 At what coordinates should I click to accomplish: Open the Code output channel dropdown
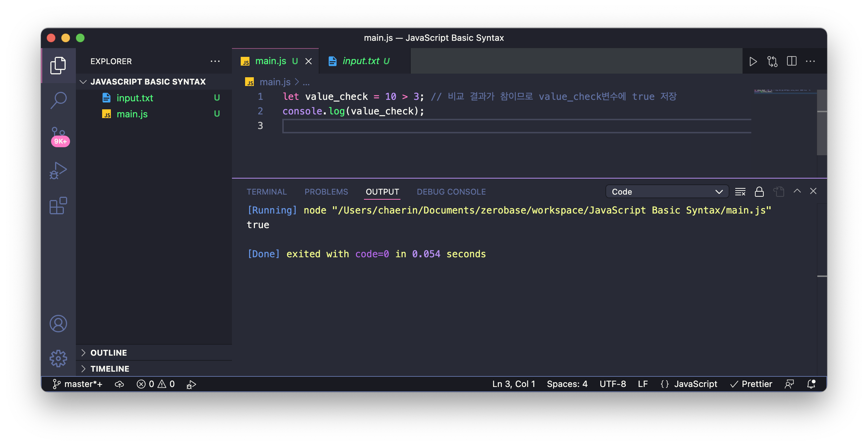[667, 192]
